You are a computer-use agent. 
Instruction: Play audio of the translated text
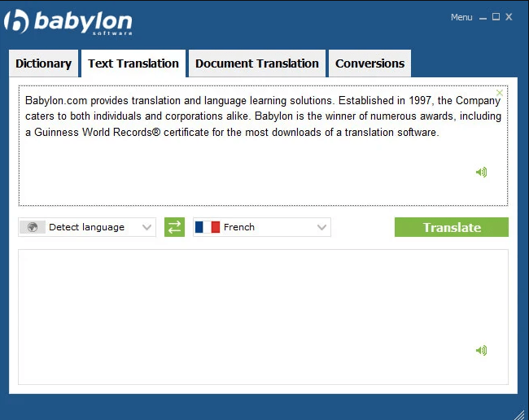[482, 351]
